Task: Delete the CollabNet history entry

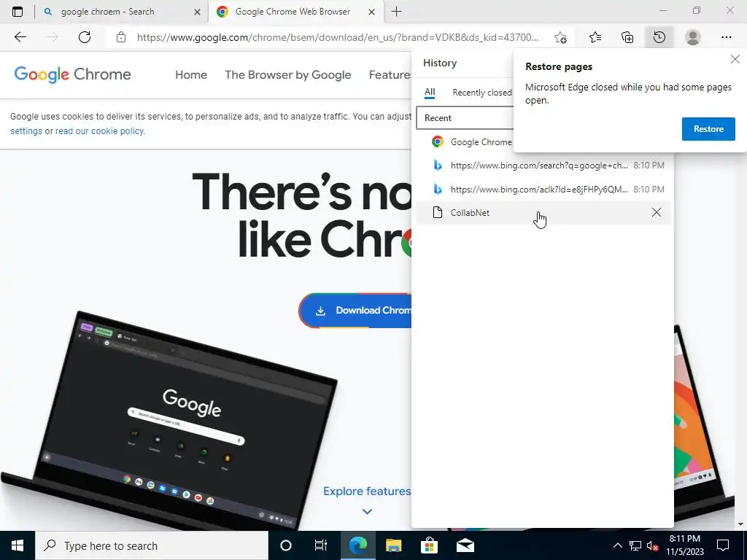Action: click(657, 212)
